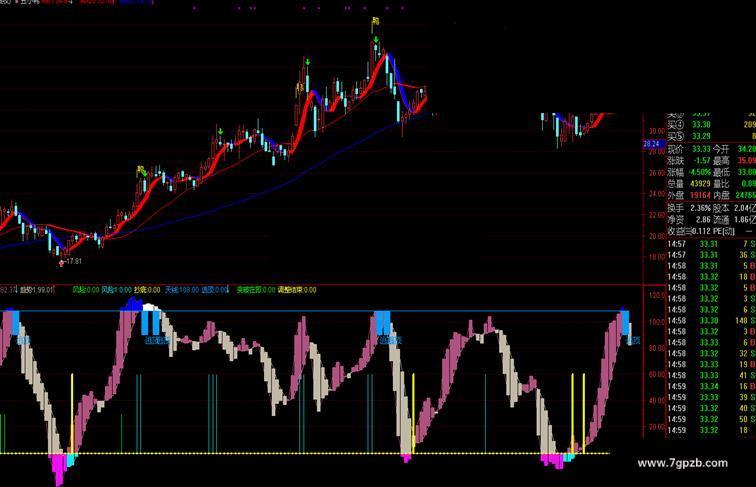Select the 收益 value 0.112
This screenshot has height=487, width=756.
pyautogui.click(x=702, y=231)
